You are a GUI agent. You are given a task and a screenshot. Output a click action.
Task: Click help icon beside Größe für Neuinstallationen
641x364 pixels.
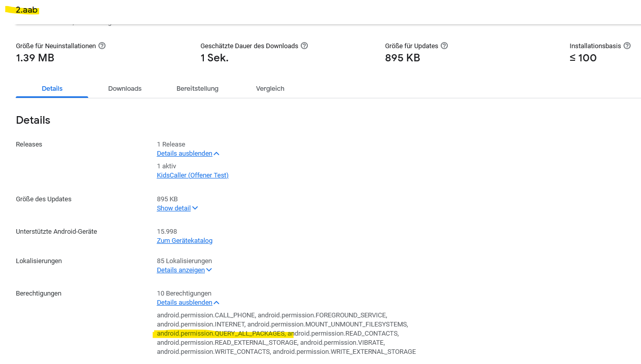[102, 46]
